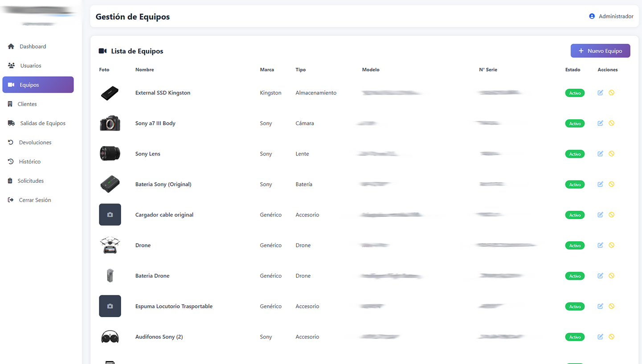This screenshot has height=364, width=642.
Task: Select the Salidas de Equipos truck icon
Action: pos(11,123)
